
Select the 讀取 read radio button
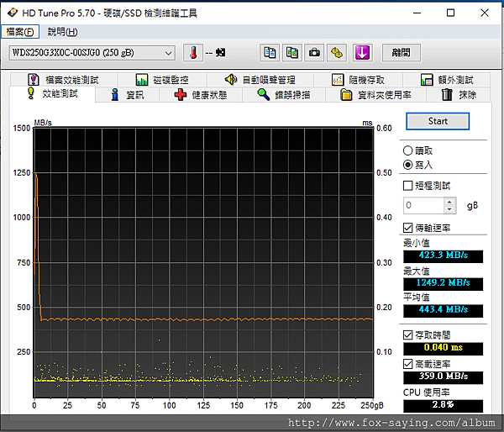click(x=407, y=150)
